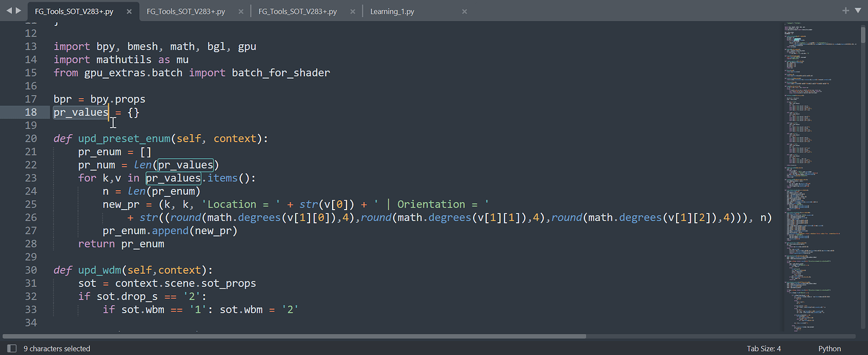This screenshot has height=355, width=868.
Task: Close the Learning_1.py tab
Action: tap(465, 11)
